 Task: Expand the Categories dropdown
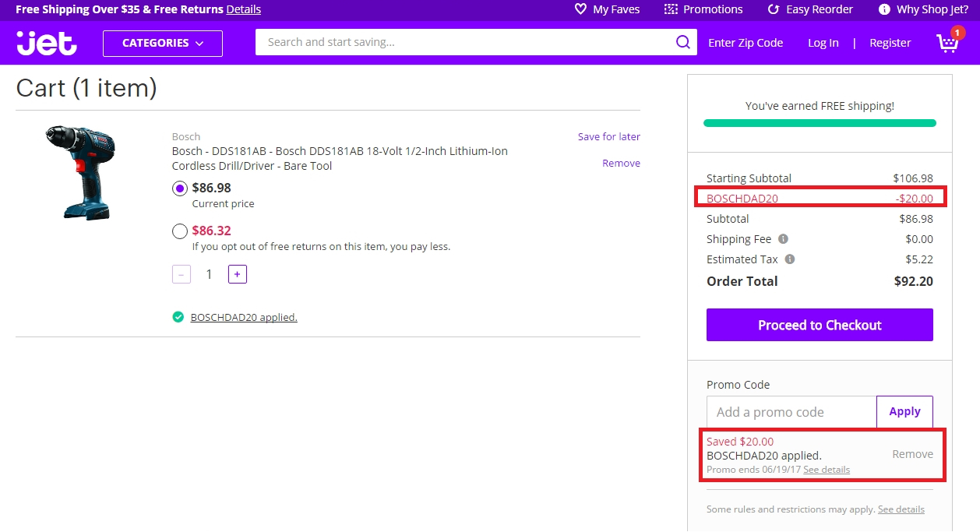pos(163,44)
